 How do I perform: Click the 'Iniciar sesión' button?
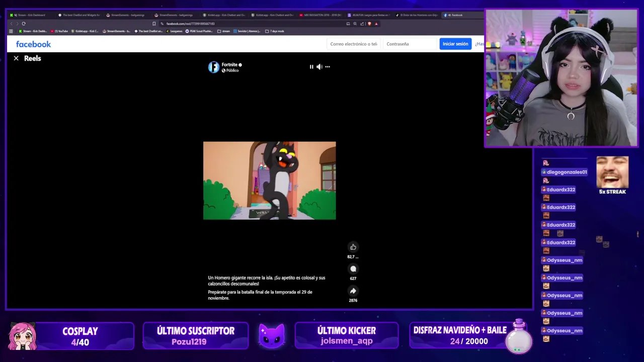(x=455, y=44)
